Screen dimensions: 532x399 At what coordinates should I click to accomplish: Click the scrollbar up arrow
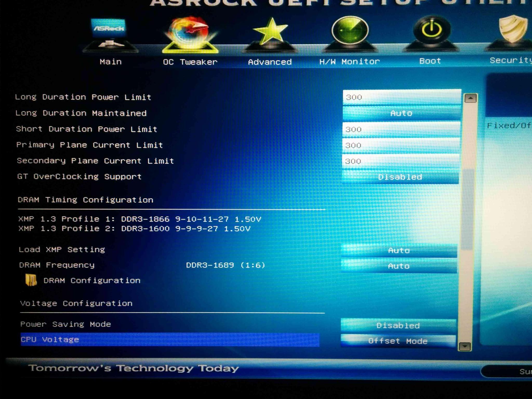[470, 98]
